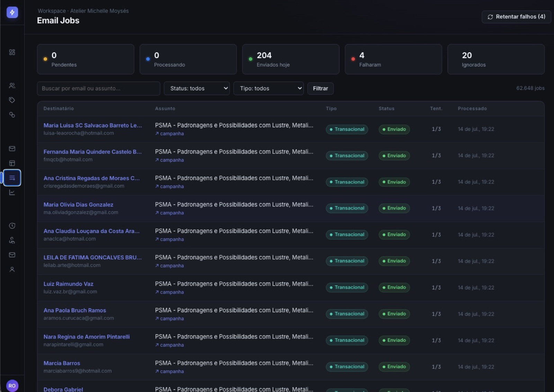The width and height of the screenshot is (554, 392).
Task: Follow campanha link in Maria Luisa row
Action: coord(170,134)
